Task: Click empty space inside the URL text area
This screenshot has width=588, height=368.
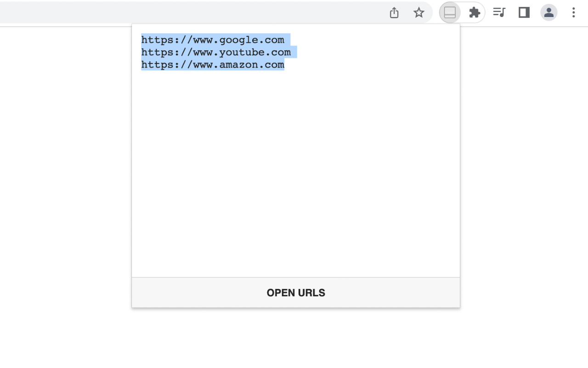Action: [x=296, y=175]
